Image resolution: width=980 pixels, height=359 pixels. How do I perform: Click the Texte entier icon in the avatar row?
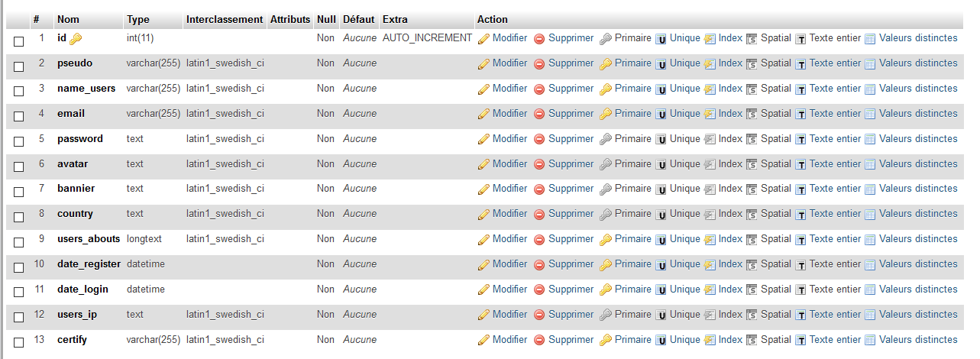(x=801, y=165)
